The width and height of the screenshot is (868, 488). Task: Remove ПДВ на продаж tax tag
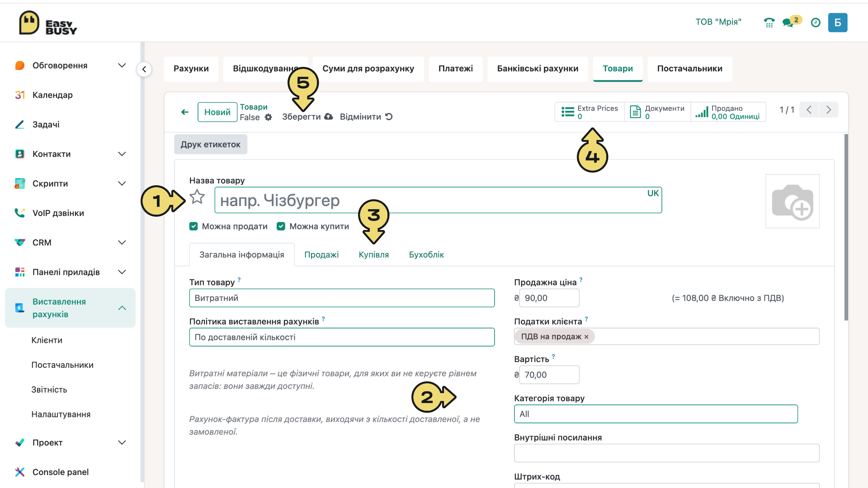pos(586,337)
